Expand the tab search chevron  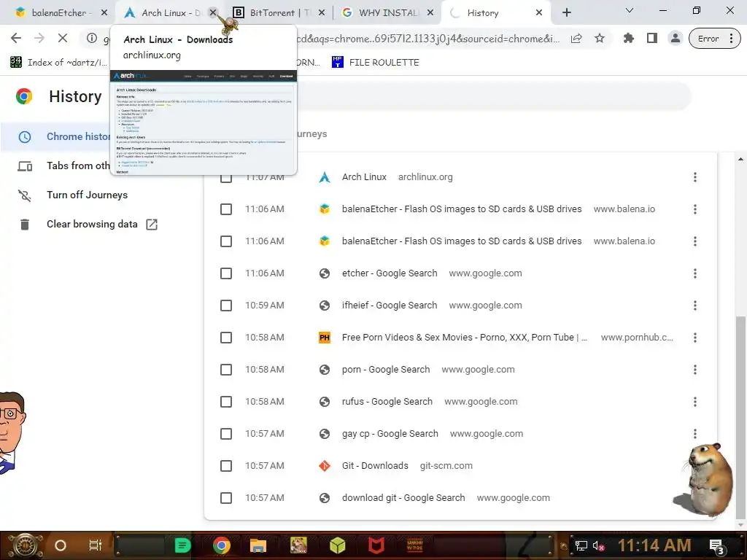pos(629,10)
